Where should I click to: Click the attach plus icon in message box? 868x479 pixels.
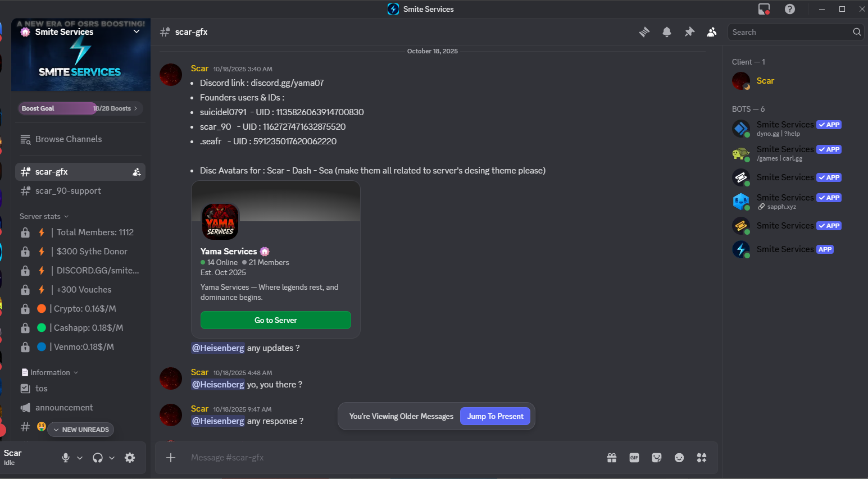coord(171,458)
